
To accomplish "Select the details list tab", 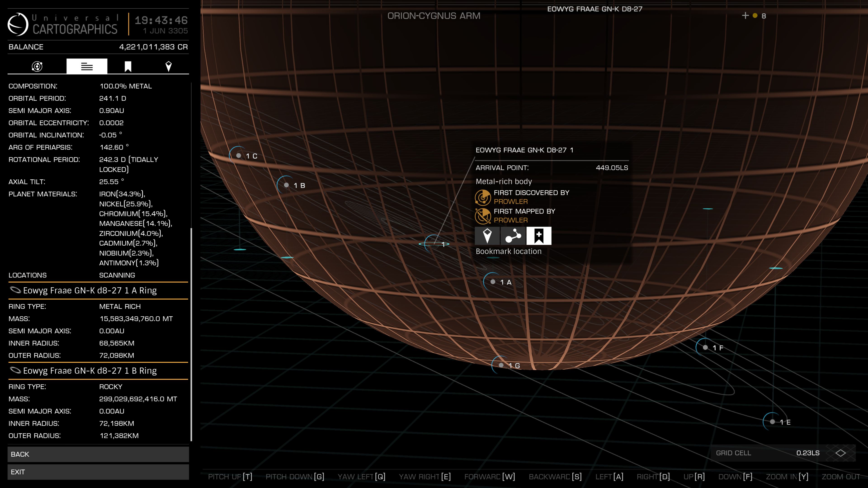I will coord(87,66).
